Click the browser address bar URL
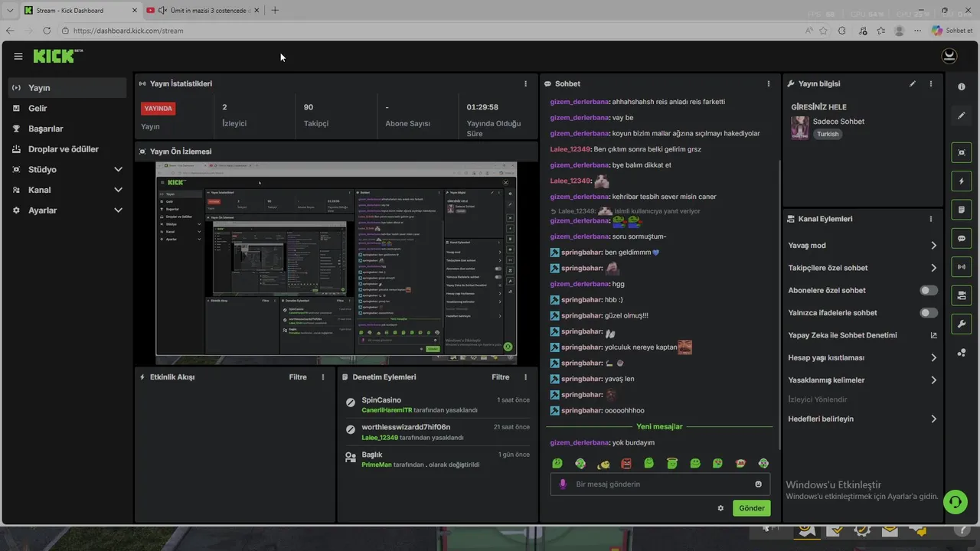 pyautogui.click(x=129, y=31)
